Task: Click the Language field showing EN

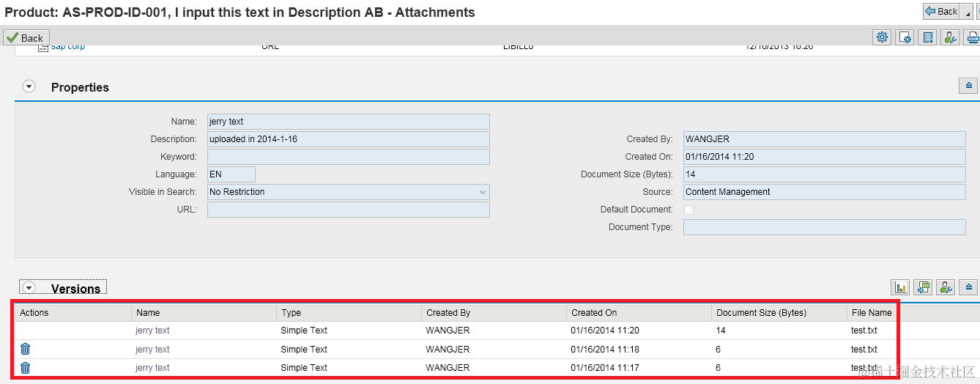Action: pyautogui.click(x=231, y=174)
